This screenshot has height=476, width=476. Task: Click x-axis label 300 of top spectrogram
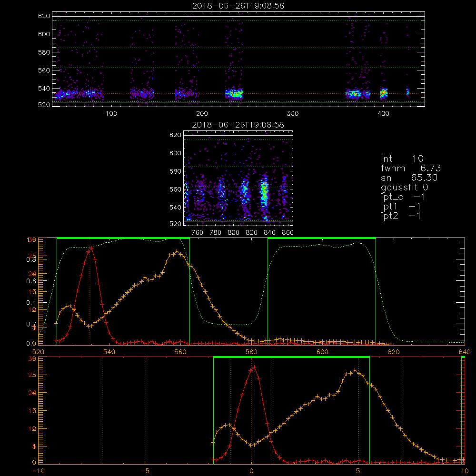(293, 114)
